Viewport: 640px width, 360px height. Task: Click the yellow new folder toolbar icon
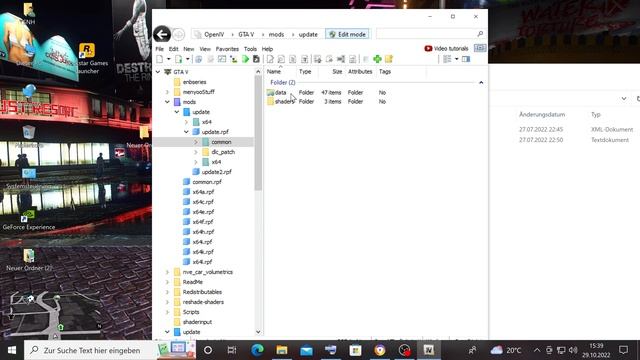point(389,59)
